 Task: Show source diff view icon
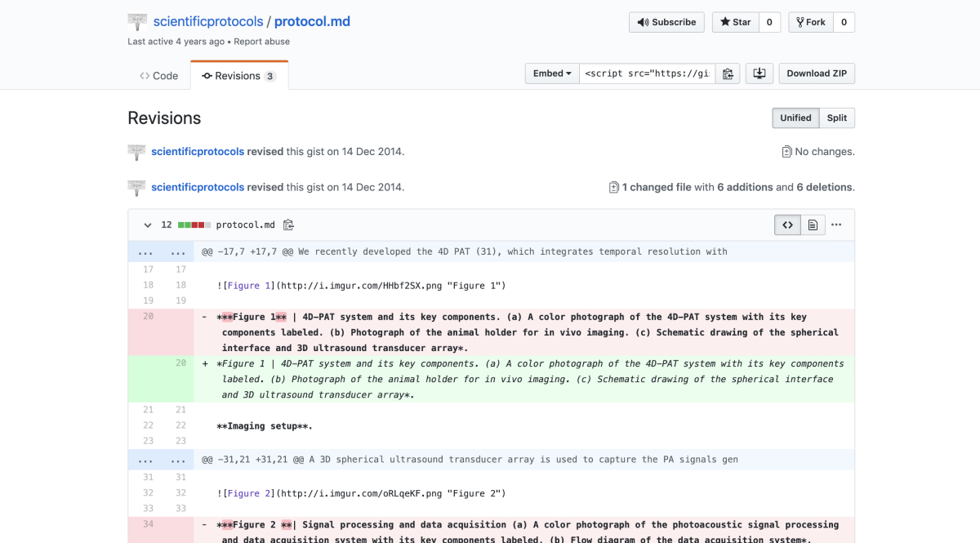pyautogui.click(x=787, y=225)
